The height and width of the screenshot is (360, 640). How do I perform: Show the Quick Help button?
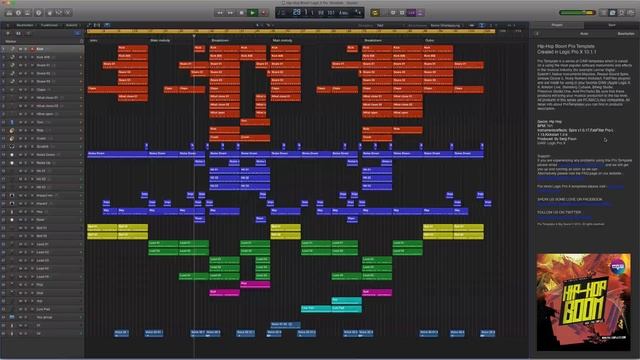click(x=38, y=13)
